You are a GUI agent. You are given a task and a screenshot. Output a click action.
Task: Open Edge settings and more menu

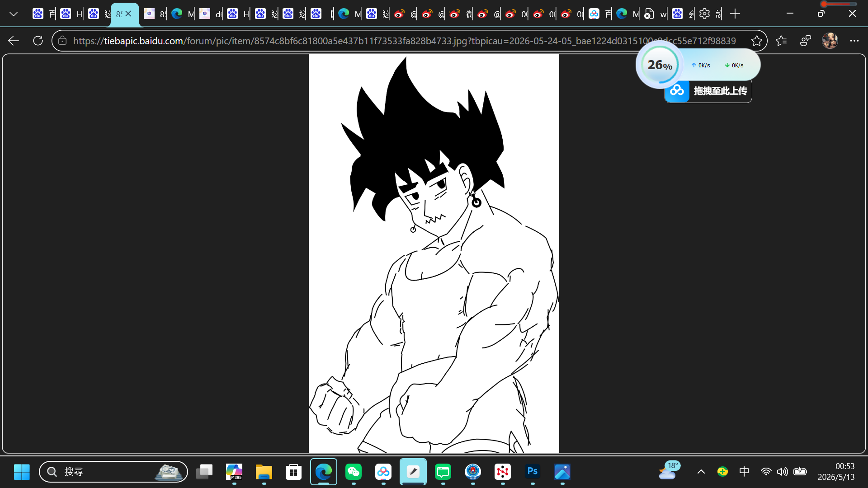(x=854, y=41)
